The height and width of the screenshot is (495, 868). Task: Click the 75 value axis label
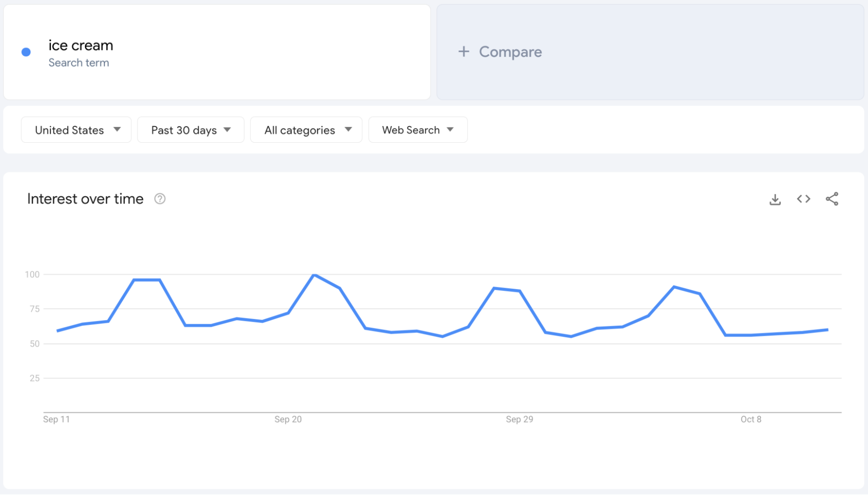point(34,309)
